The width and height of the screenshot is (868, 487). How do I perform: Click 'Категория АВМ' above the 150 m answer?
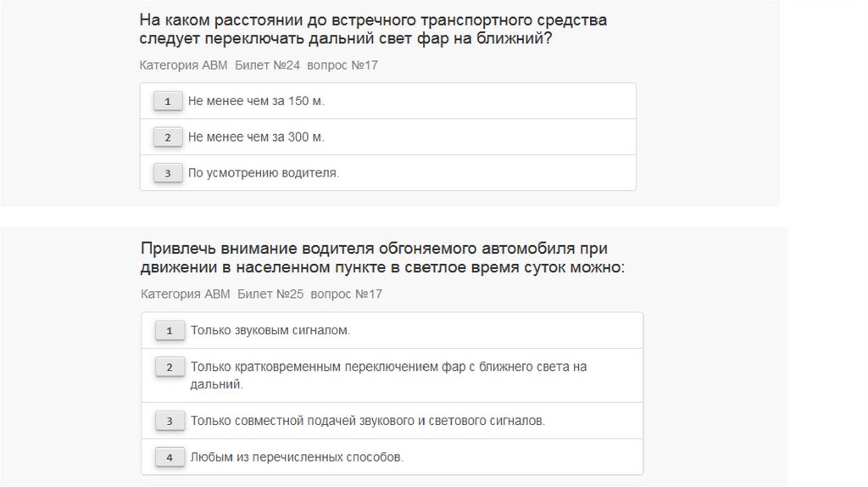pyautogui.click(x=183, y=65)
